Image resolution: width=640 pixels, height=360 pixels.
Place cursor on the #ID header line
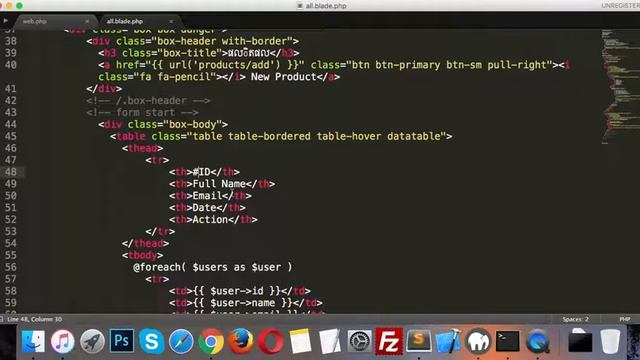point(204,172)
